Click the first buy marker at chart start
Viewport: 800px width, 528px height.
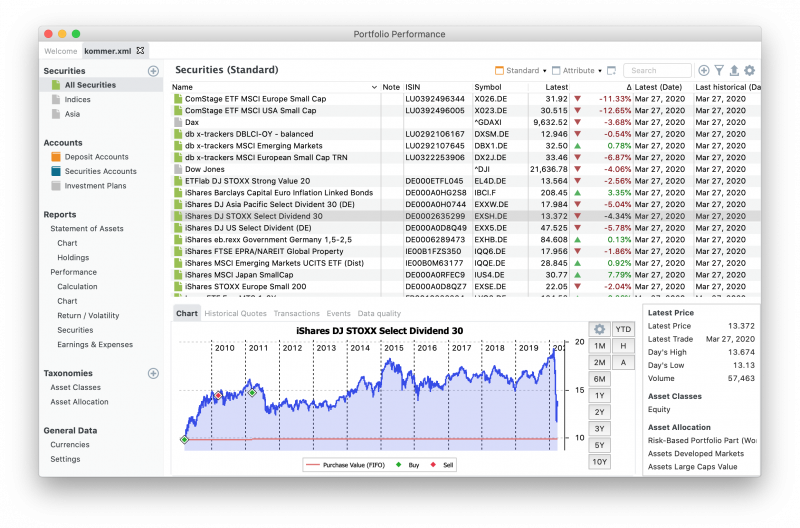pos(185,440)
